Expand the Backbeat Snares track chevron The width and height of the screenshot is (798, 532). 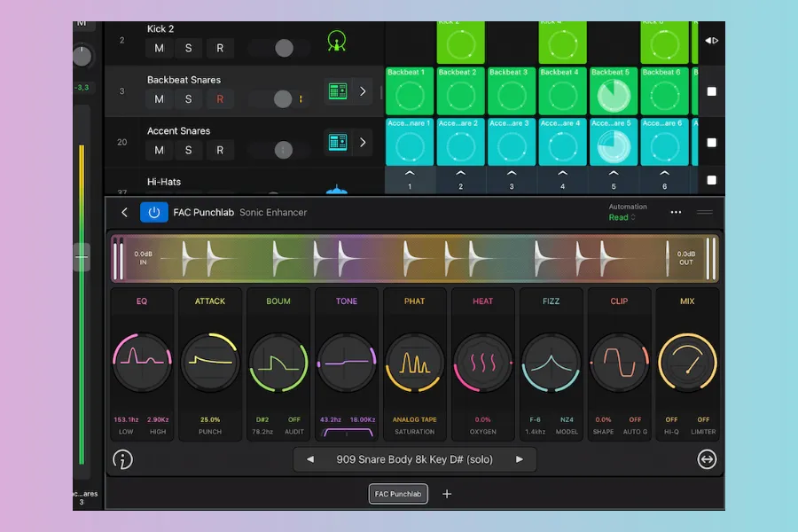363,91
